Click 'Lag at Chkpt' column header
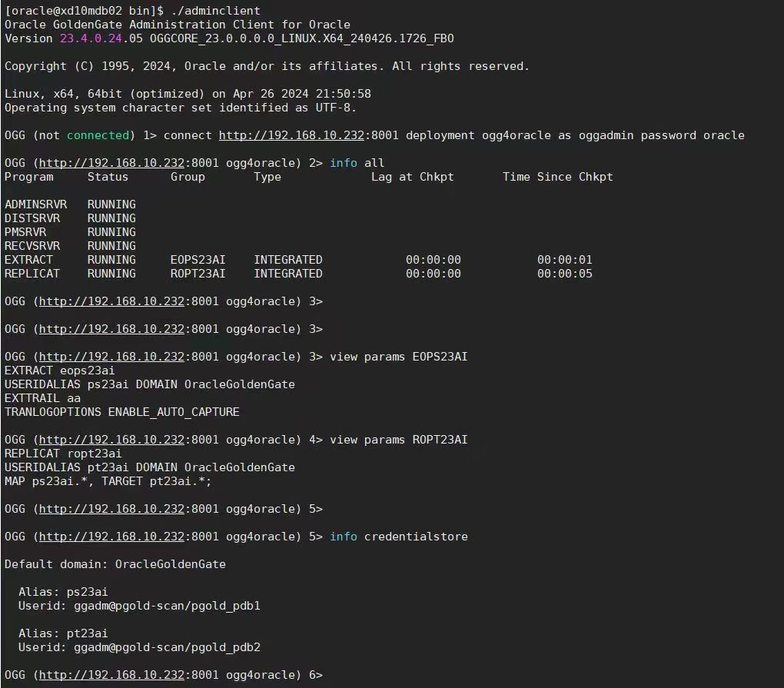This screenshot has height=688, width=784. (413, 177)
